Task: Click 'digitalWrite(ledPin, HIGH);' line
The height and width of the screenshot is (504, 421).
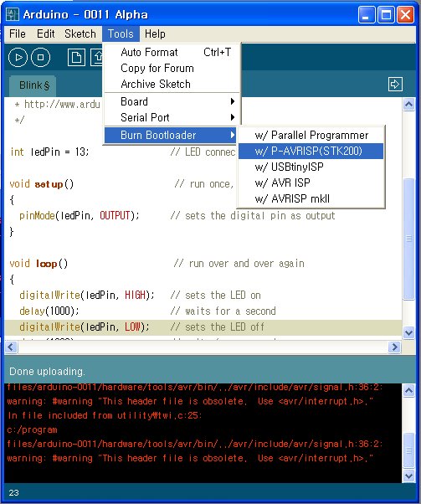Action: [x=87, y=295]
